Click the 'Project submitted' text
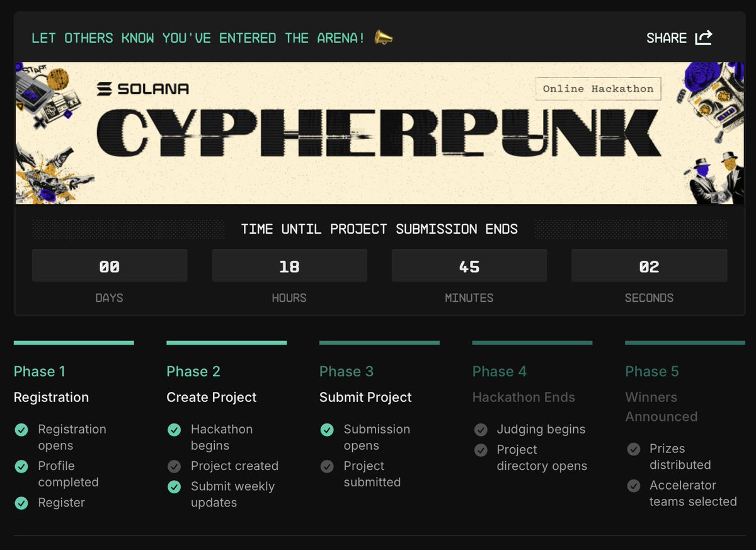Screen dimensions: 756x550 pyautogui.click(x=372, y=474)
